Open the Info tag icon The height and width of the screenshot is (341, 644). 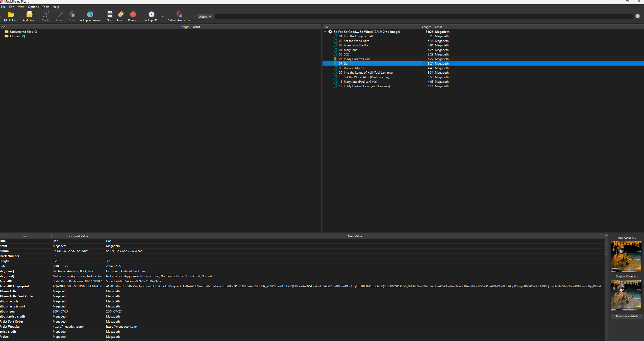pos(120,14)
